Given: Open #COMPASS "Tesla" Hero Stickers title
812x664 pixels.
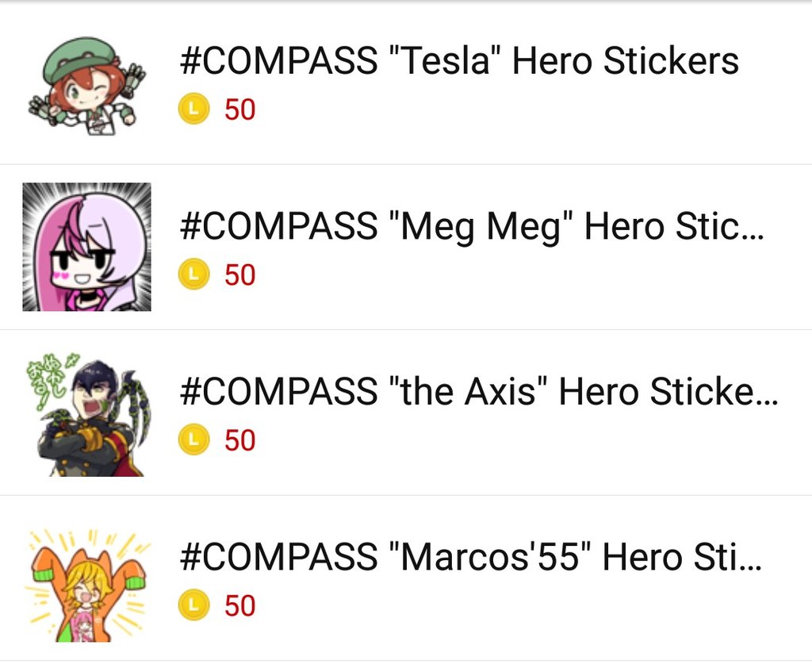Looking at the screenshot, I should [x=459, y=60].
